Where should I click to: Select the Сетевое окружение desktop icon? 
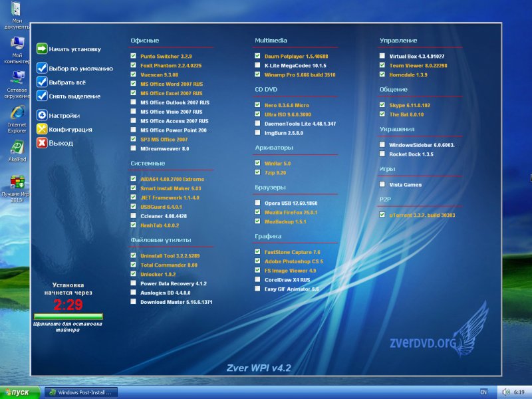[17, 85]
